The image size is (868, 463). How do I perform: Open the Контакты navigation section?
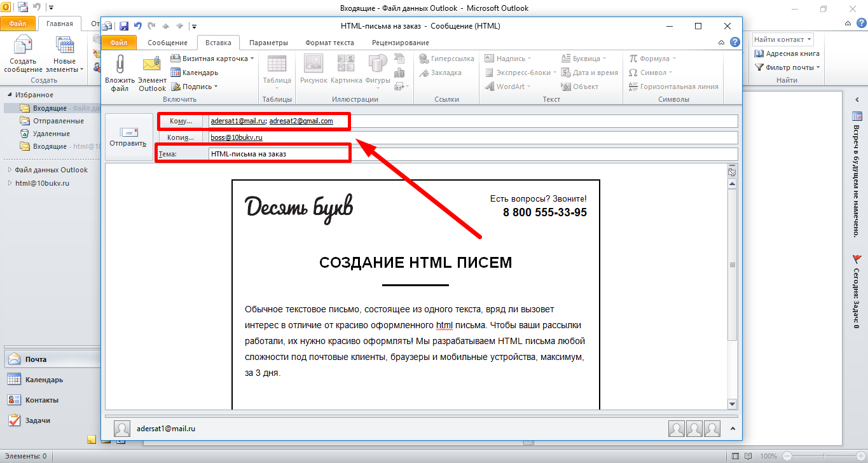[x=52, y=400]
